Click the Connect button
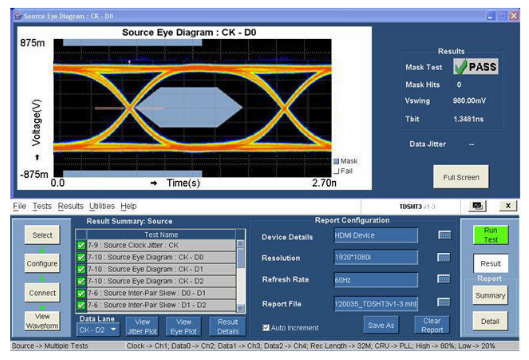Viewport: 529px width, 360px height. click(42, 293)
